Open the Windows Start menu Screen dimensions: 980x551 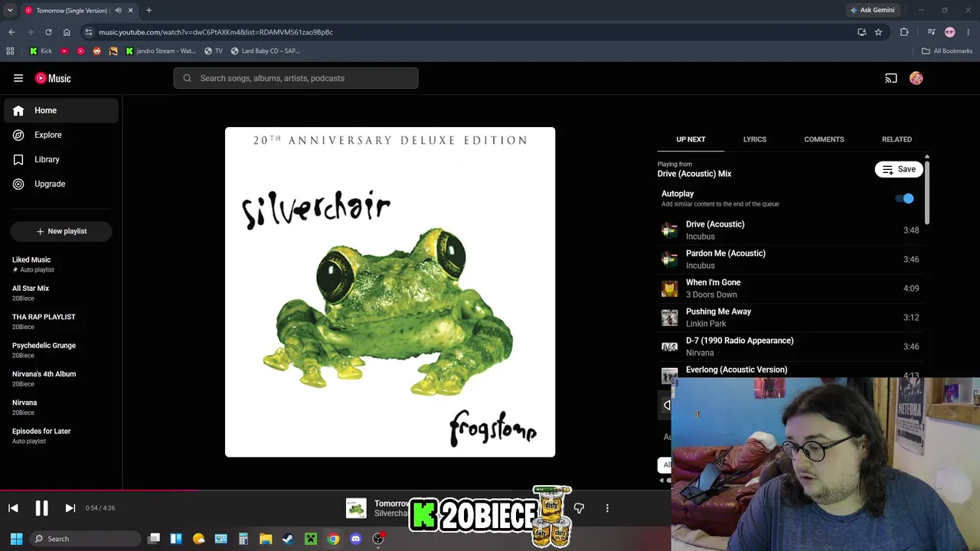[16, 539]
